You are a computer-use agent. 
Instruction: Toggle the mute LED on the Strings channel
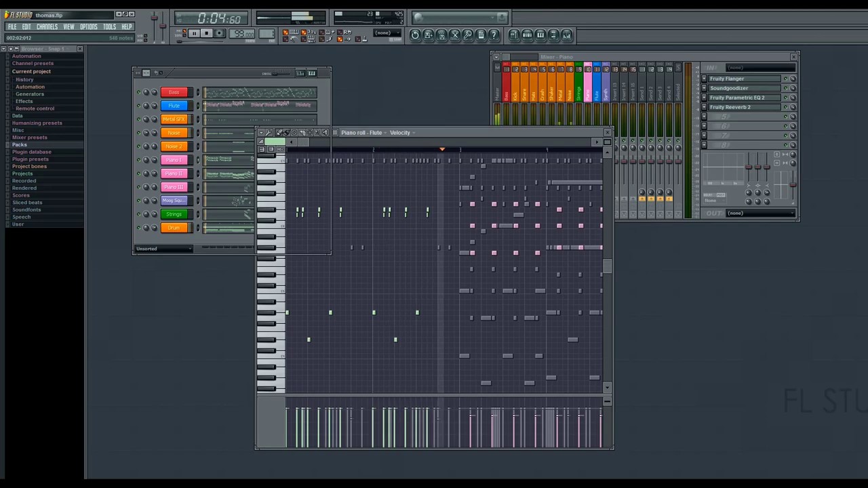point(138,214)
